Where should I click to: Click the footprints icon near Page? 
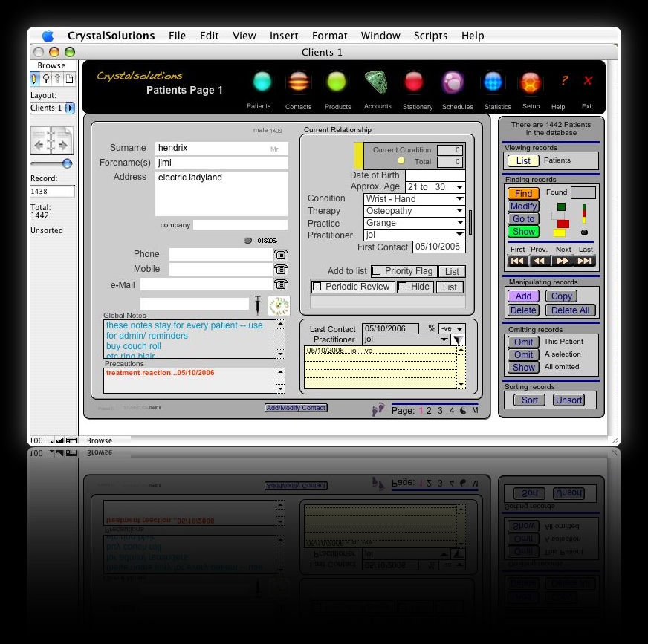click(378, 409)
